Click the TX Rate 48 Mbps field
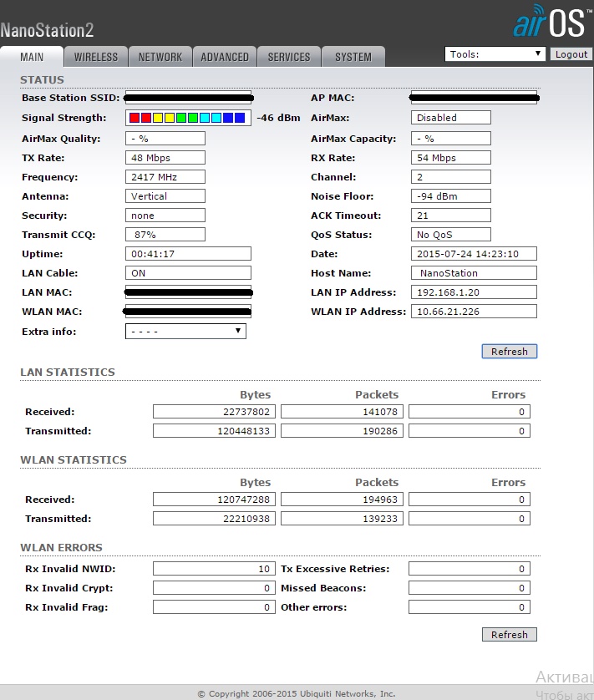594x700 pixels. point(165,158)
